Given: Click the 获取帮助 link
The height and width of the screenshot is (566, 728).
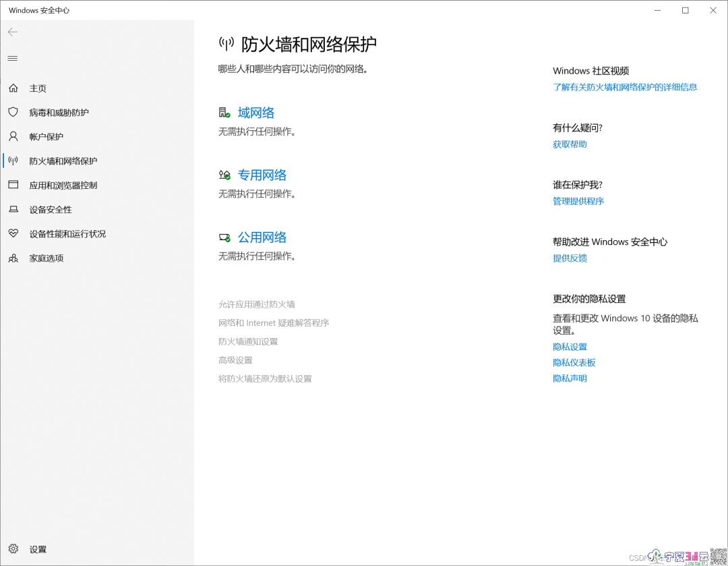Looking at the screenshot, I should (x=570, y=144).
